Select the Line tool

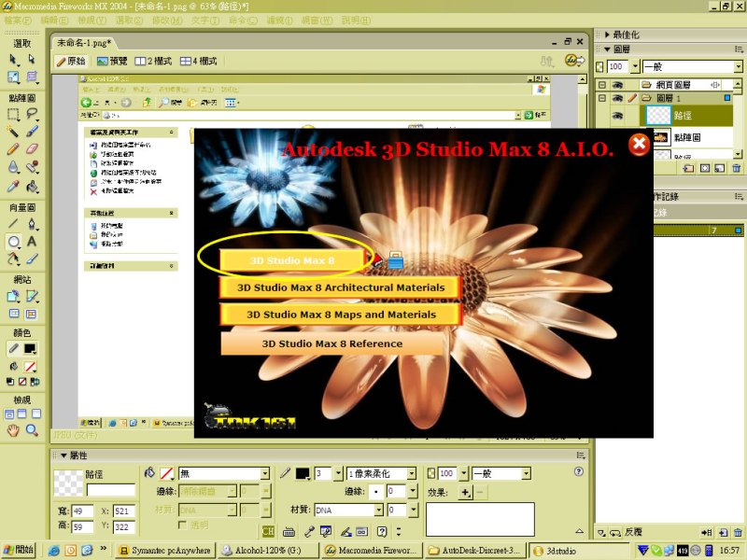13,223
